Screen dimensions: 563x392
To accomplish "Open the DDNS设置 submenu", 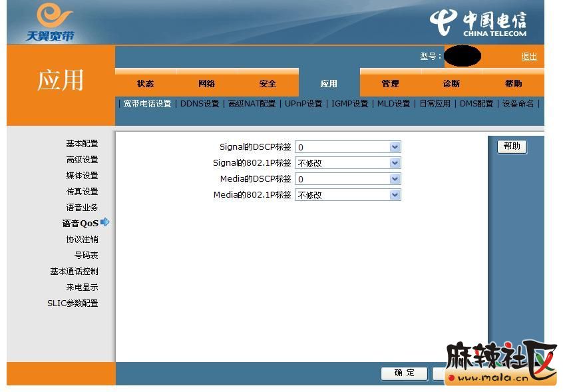I will [x=200, y=104].
